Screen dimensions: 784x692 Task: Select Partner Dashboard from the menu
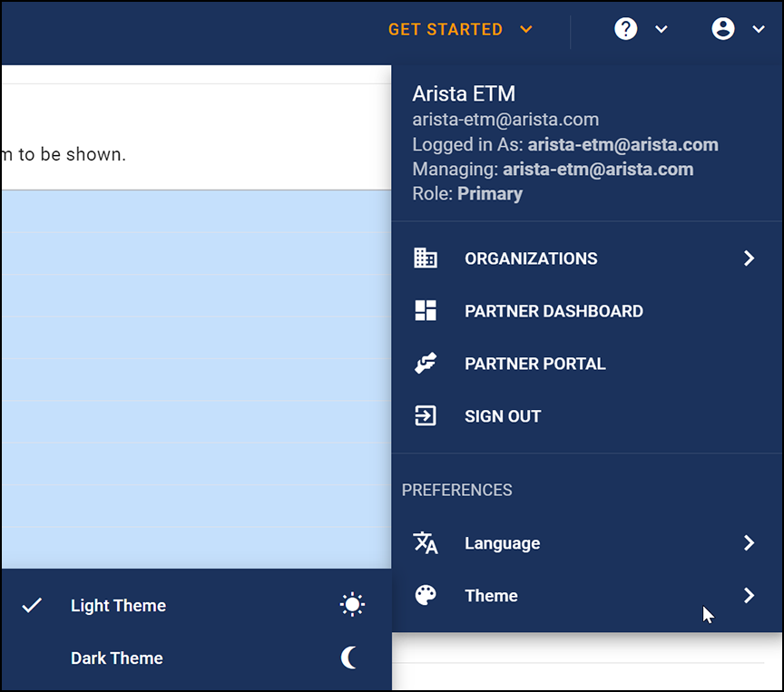(554, 310)
